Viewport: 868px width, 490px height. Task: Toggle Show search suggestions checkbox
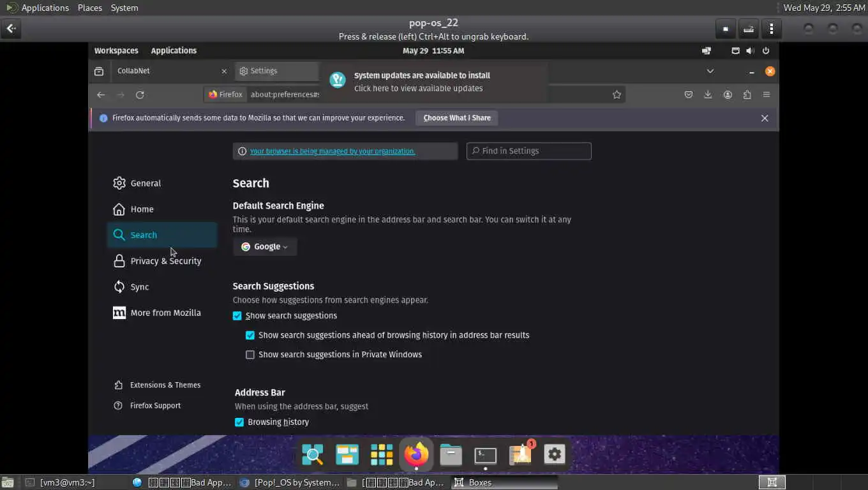click(237, 316)
